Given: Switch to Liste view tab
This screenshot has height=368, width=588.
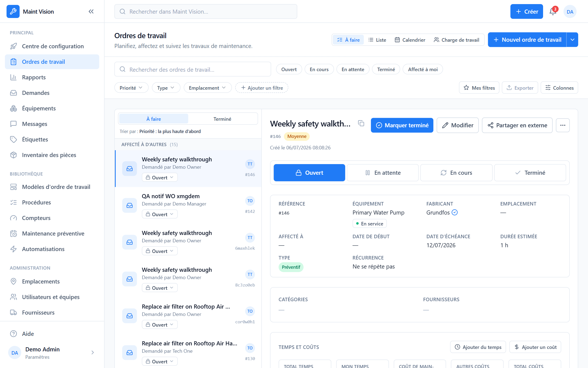Looking at the screenshot, I should click(377, 40).
